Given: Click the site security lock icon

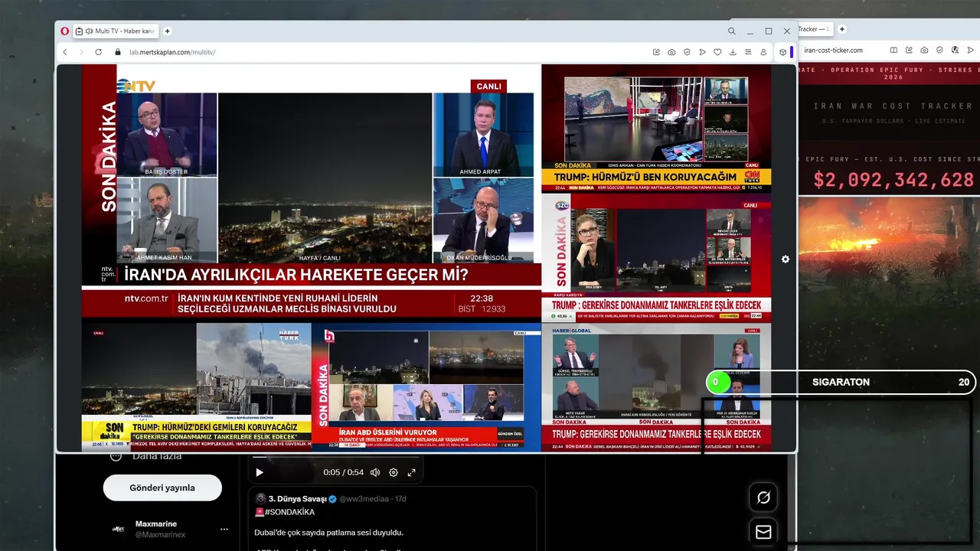Looking at the screenshot, I should tap(118, 52).
